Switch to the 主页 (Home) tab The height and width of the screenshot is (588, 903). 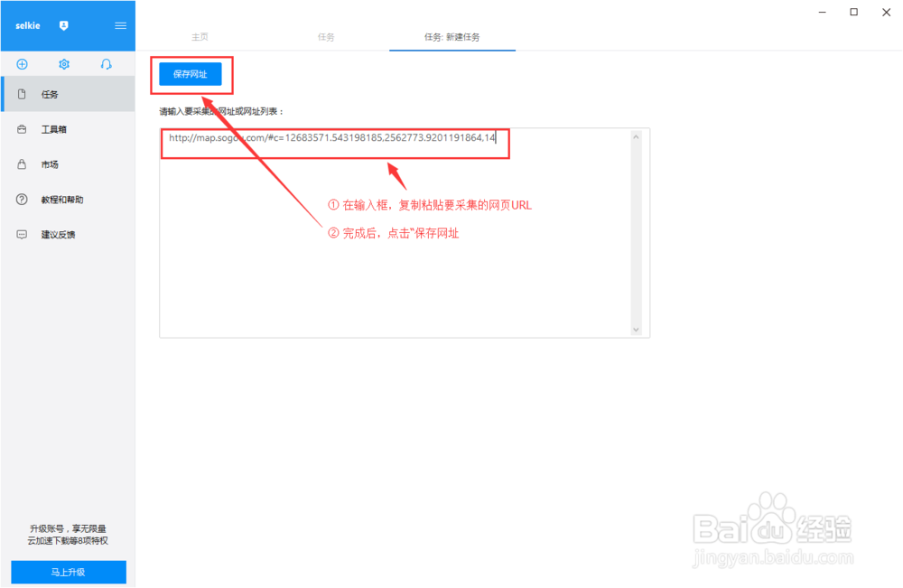click(x=200, y=38)
